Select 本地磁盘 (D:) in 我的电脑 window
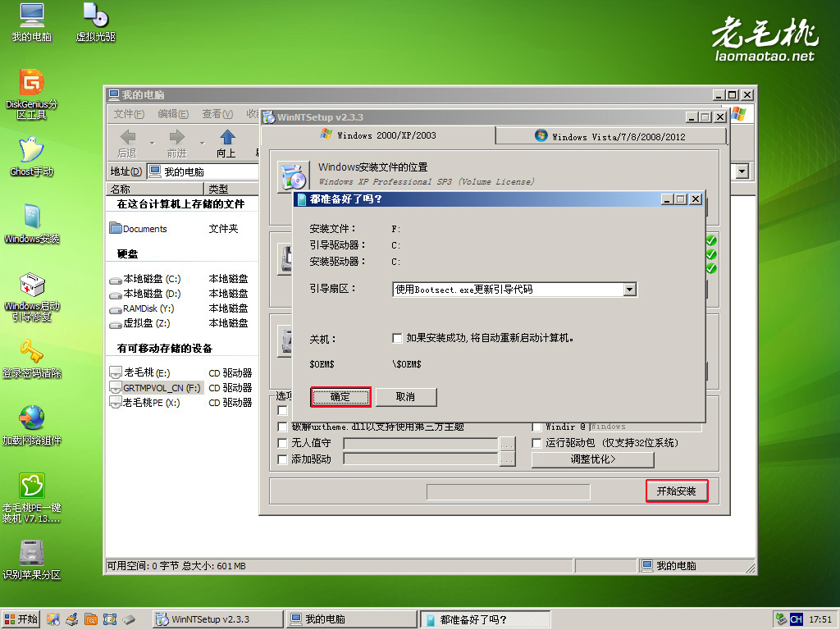Screen dimensions: 840x630 (x=145, y=294)
